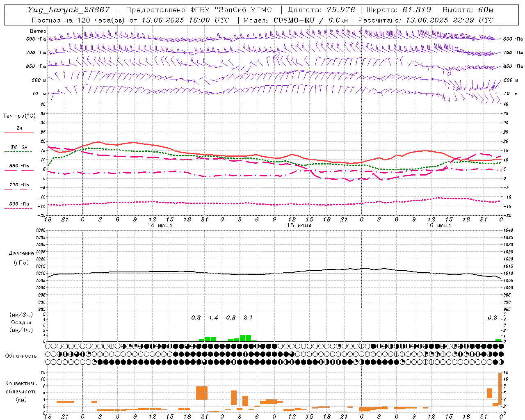
Task: Click the 10 м wind level label on left
Action: click(39, 94)
